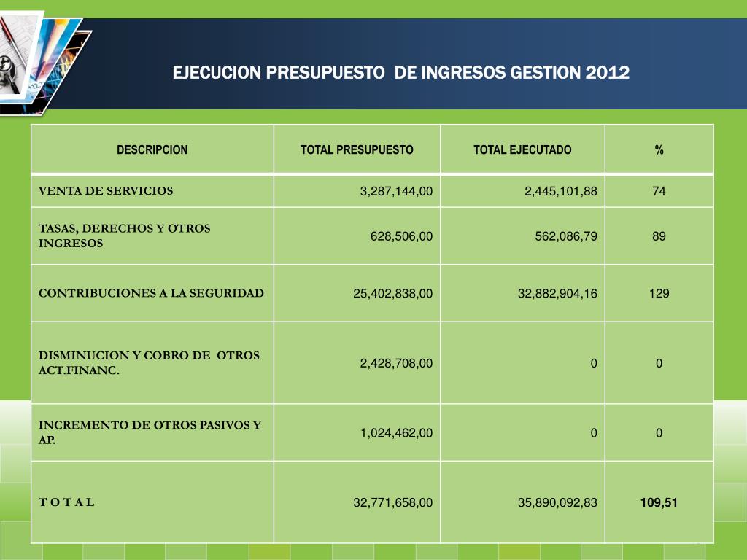The image size is (747, 560).
Task: Select the TOTAL PRESUPUESTO column header
Action: click(x=357, y=149)
